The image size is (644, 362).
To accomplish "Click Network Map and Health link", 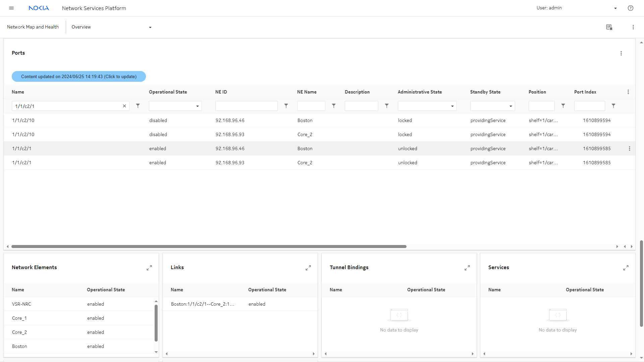I will (33, 27).
